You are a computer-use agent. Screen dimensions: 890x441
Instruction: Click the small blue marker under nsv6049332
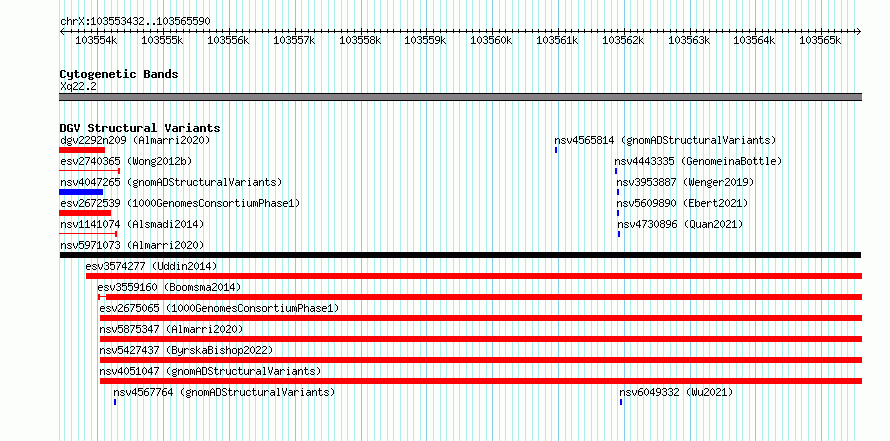621,402
